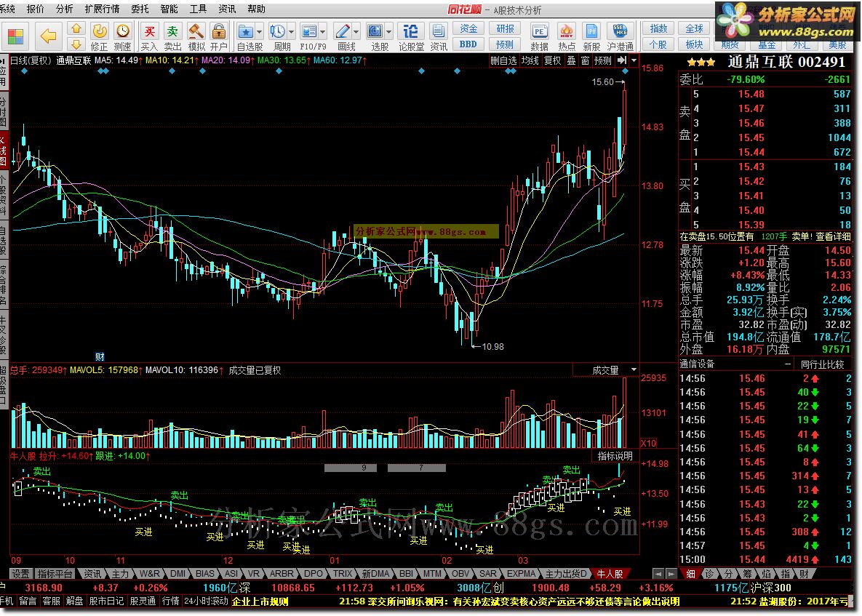Open the 热点 hot topics icon
Viewport: 862px width, 616px height.
pyautogui.click(x=566, y=37)
